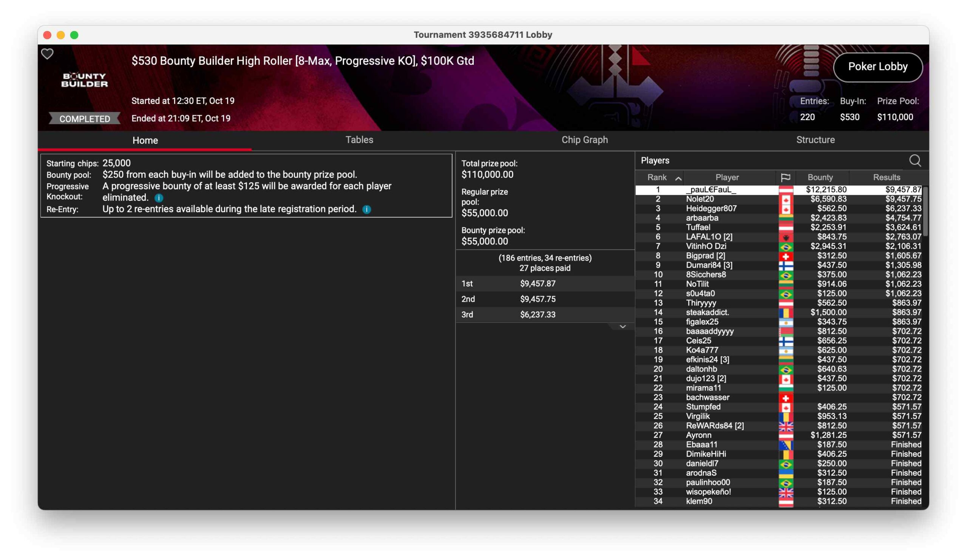
Task: Click the Bounty Builder logo
Action: click(x=85, y=80)
